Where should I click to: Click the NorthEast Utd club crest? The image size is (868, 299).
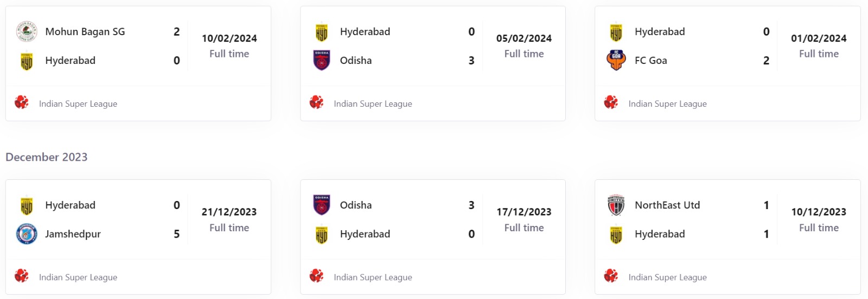tap(616, 205)
